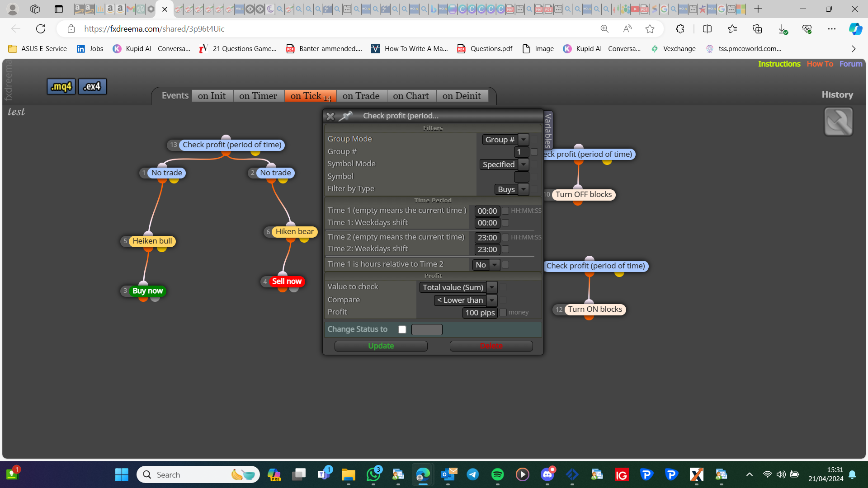Open Time 1 relative to Time 2 dropdown
The height and width of the screenshot is (488, 868).
coord(486,265)
